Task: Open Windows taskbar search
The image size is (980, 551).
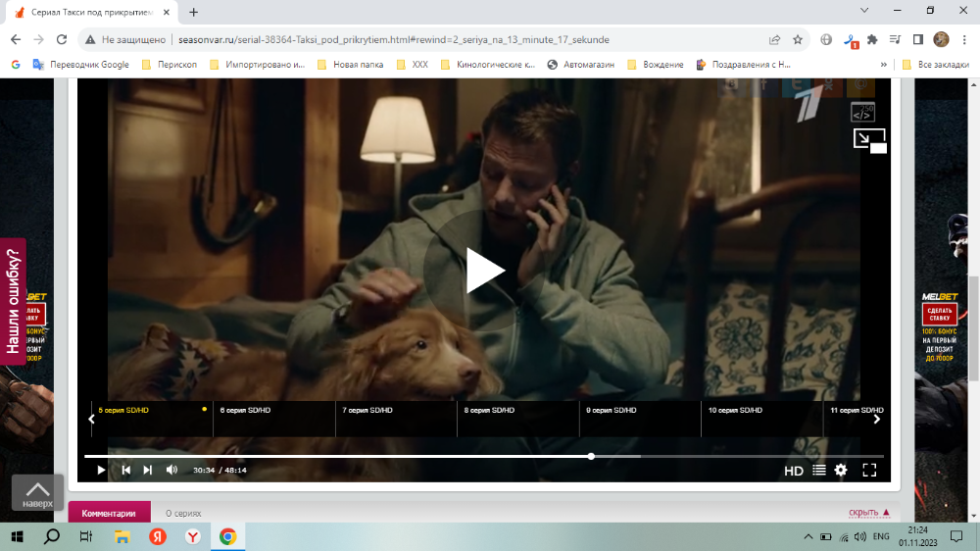Action: [52, 536]
